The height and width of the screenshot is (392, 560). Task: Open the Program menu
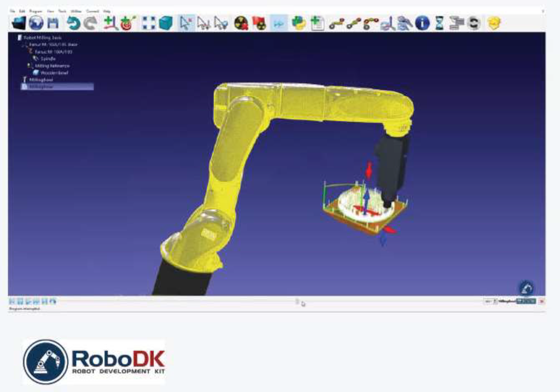36,11
